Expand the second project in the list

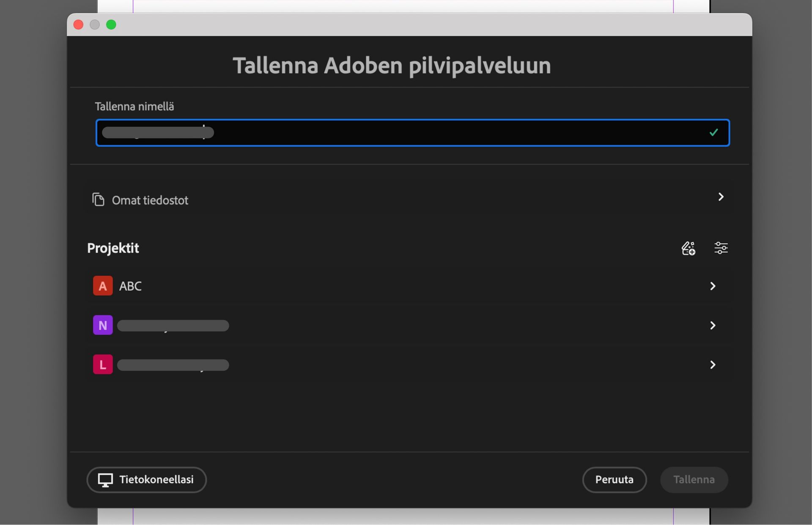(x=713, y=325)
